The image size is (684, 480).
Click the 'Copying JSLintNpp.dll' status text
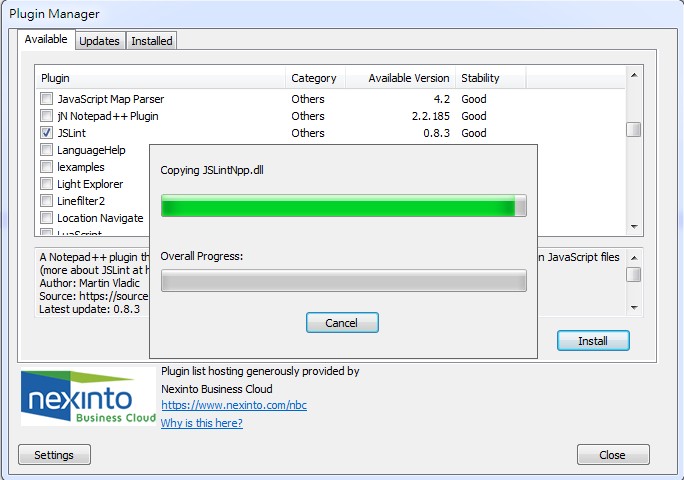point(212,170)
